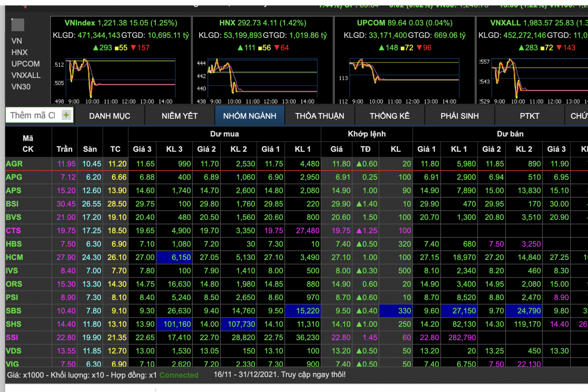Click HCM highlighted volume 6,150
The image size is (588, 392).
pyautogui.click(x=175, y=257)
